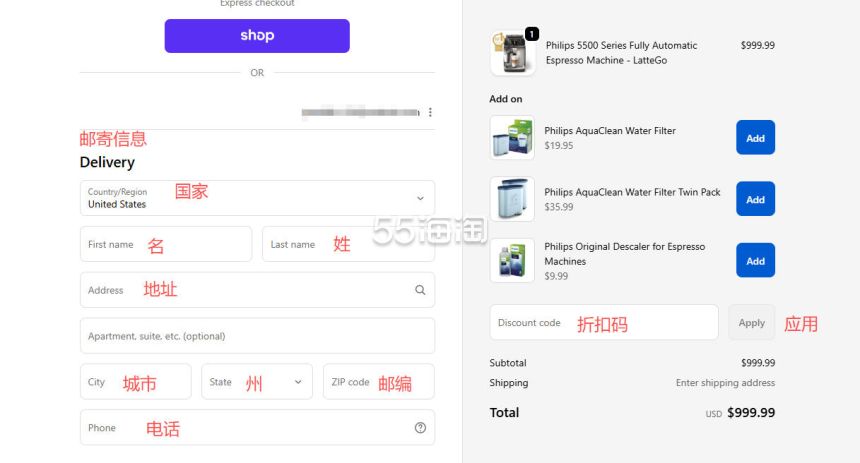Add Philips Original Descaler to order
Image resolution: width=860 pixels, height=463 pixels.
pos(755,261)
